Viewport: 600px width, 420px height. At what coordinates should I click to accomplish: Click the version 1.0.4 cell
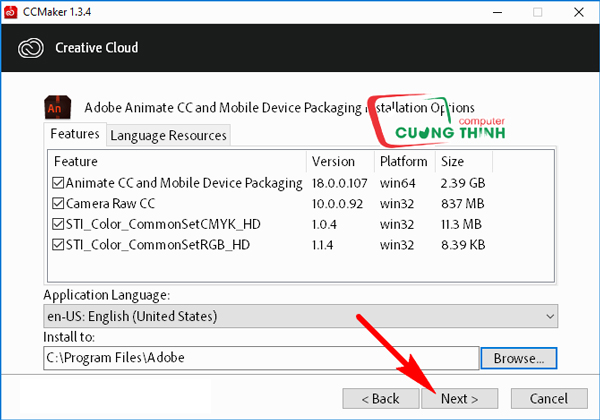pos(324,225)
